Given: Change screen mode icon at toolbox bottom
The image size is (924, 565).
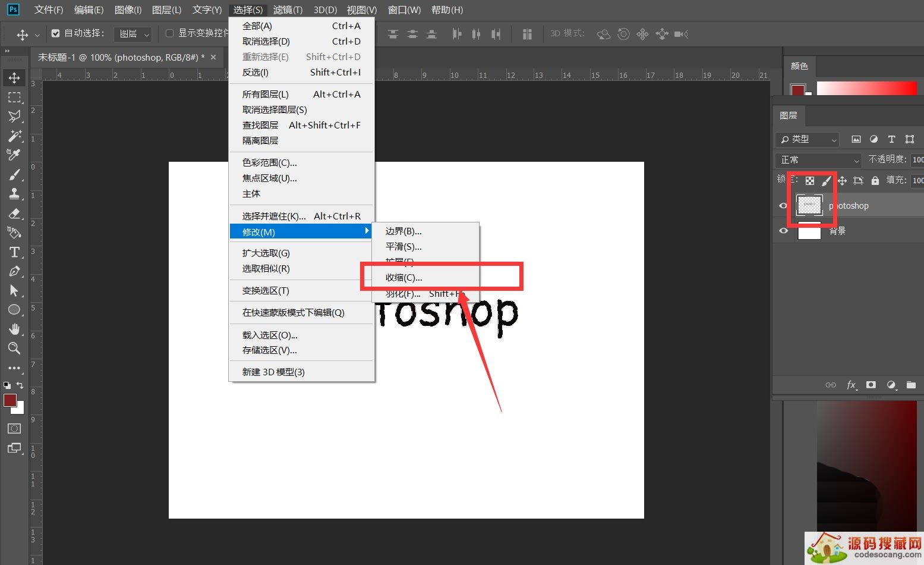Looking at the screenshot, I should [14, 448].
